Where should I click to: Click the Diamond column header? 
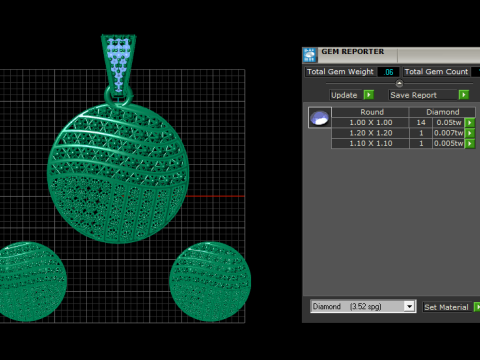[x=442, y=112]
